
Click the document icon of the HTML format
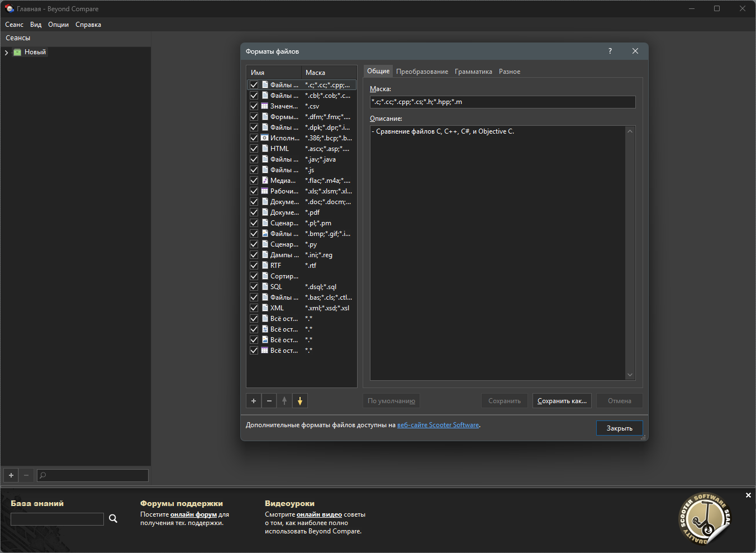[x=265, y=149]
